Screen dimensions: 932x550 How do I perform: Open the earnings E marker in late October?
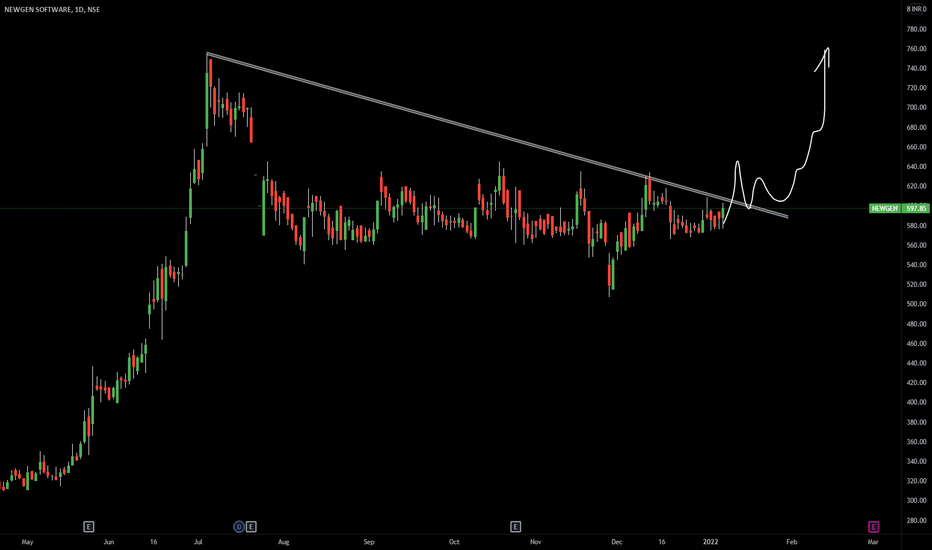click(x=515, y=526)
